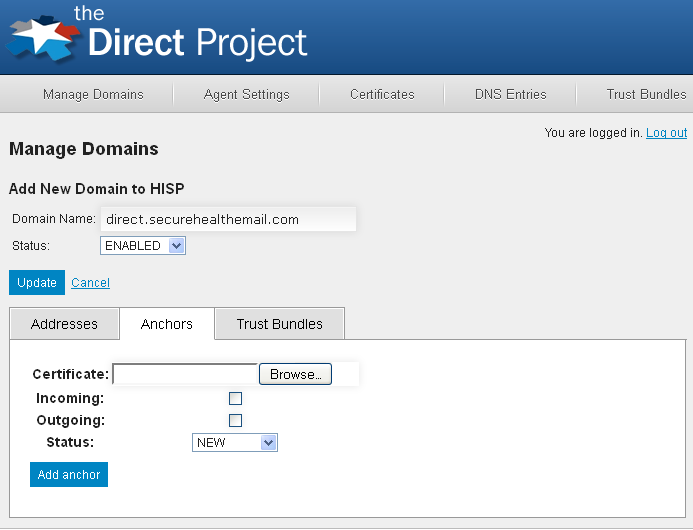Viewport: 693px width, 530px height.
Task: Click the Manage Domains page heading
Action: coord(84,149)
